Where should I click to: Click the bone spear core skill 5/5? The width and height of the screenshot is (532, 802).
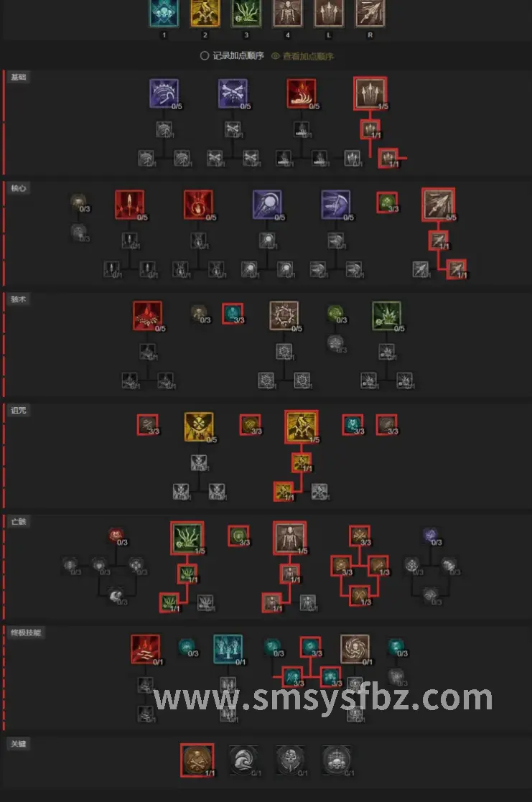[439, 205]
